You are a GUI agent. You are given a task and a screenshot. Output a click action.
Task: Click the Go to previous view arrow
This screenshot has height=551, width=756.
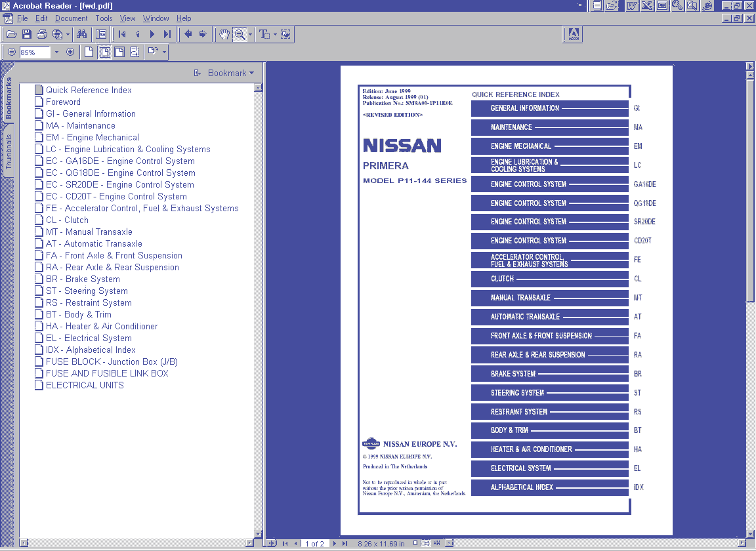point(188,34)
